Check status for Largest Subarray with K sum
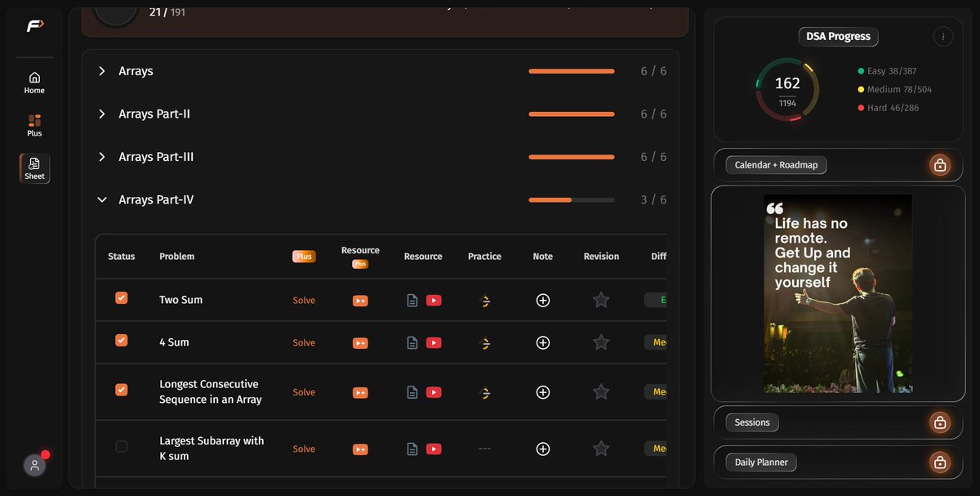The height and width of the screenshot is (496, 980). click(x=122, y=446)
